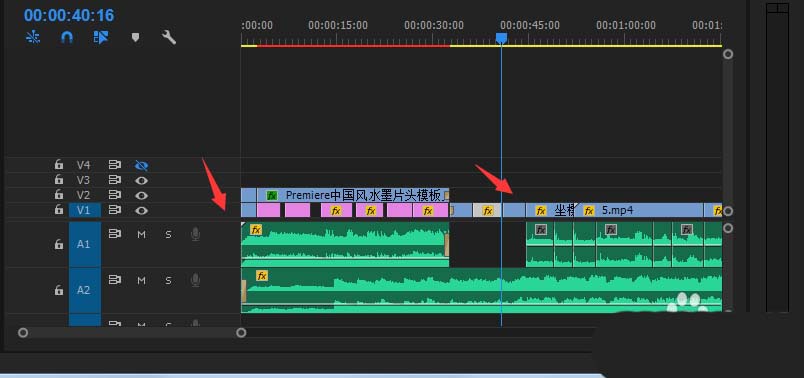The image size is (804, 378).
Task: Click top handle of audio vertical scrollbar
Action: point(728,228)
